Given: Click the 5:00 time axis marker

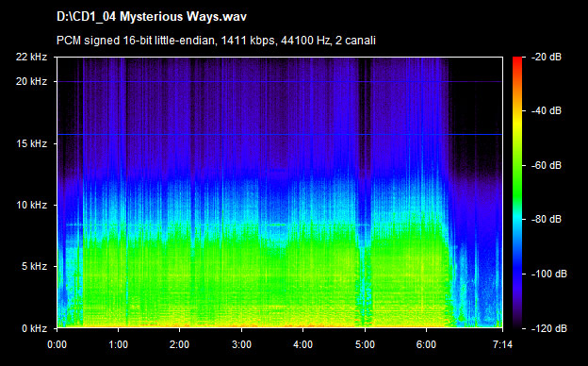Looking at the screenshot, I should coord(365,344).
